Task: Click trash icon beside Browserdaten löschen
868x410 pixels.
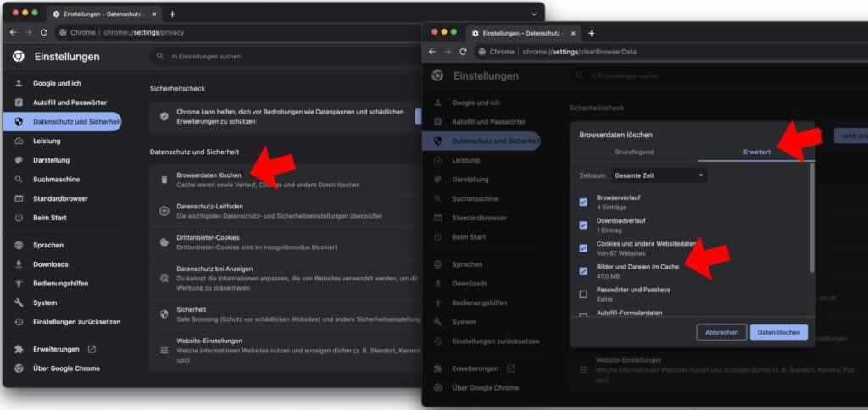Action: coord(164,180)
